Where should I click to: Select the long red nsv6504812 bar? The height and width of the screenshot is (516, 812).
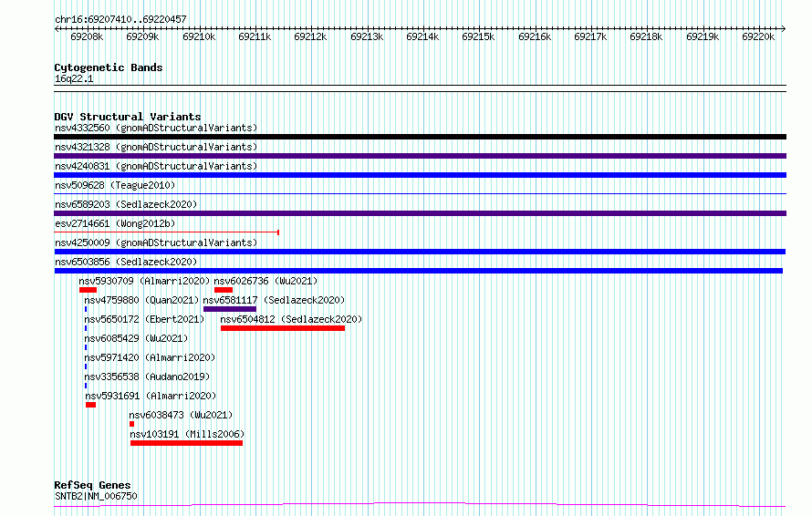[283, 328]
